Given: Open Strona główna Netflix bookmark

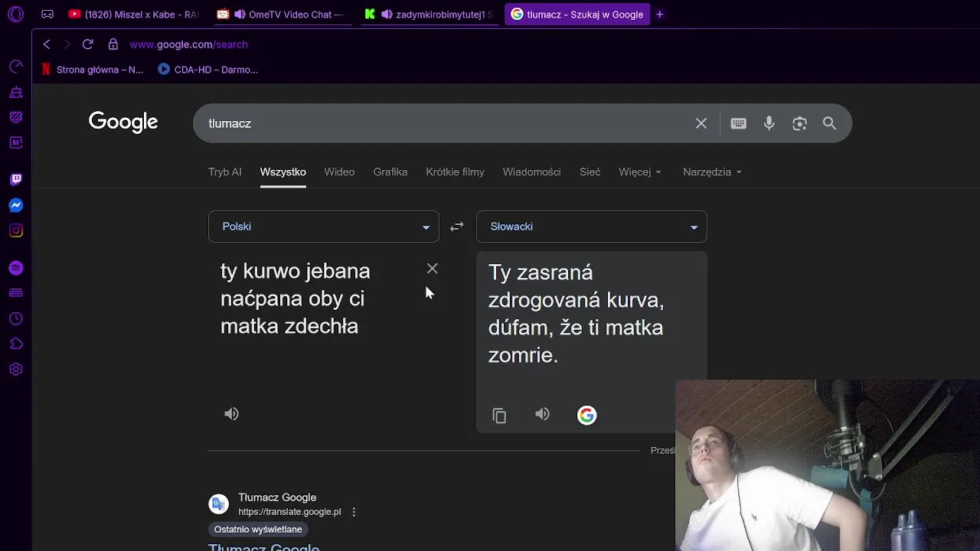Looking at the screenshot, I should point(92,70).
